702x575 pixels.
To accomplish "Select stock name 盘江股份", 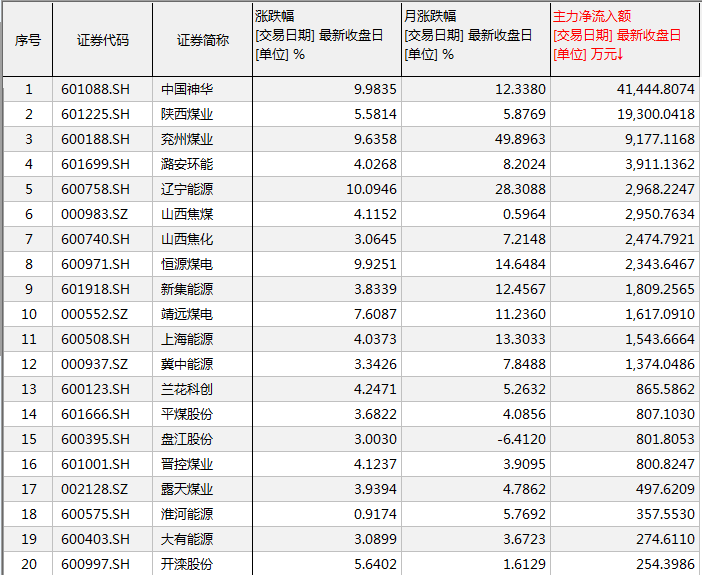I will [x=187, y=439].
